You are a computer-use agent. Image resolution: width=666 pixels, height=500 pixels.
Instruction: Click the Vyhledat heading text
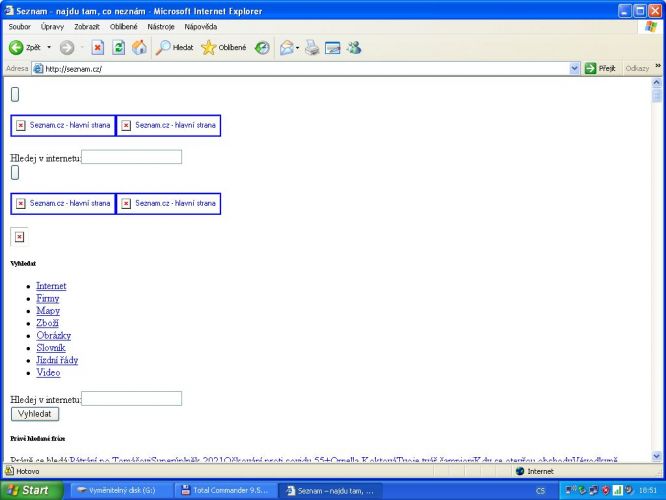pos(23,263)
